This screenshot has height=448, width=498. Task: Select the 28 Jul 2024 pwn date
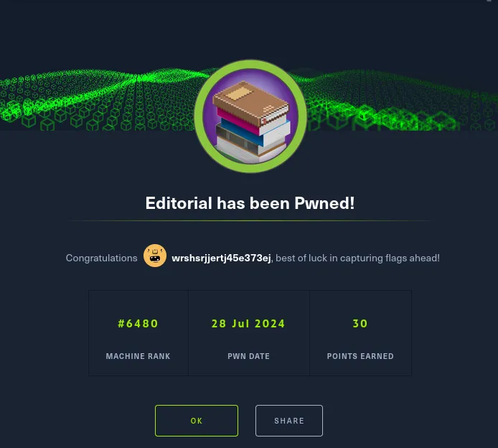click(x=248, y=324)
